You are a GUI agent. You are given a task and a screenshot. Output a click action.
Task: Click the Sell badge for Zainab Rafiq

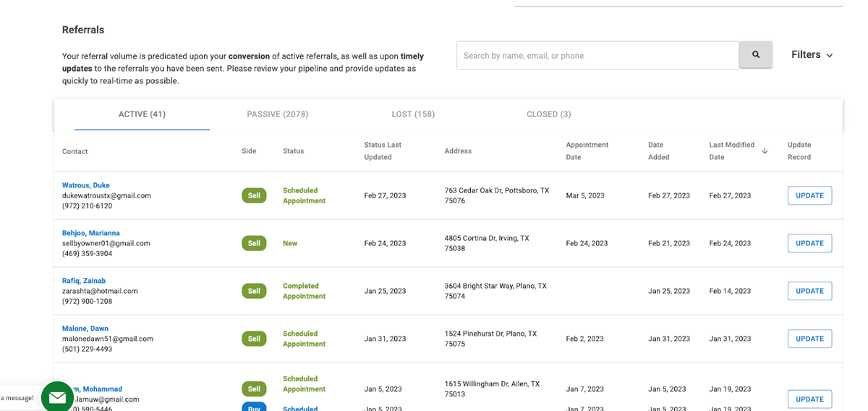(254, 291)
